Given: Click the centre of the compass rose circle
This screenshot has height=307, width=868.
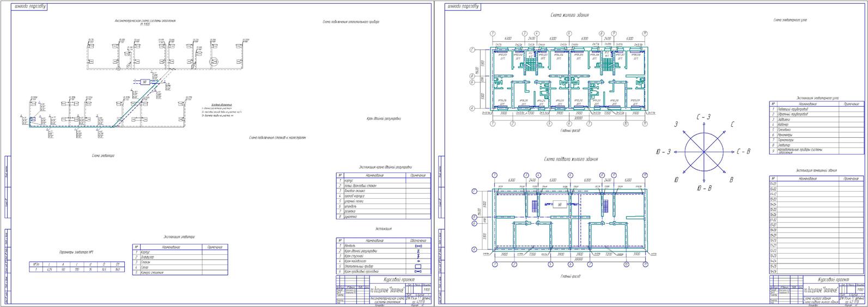Looking at the screenshot, I should [703, 152].
